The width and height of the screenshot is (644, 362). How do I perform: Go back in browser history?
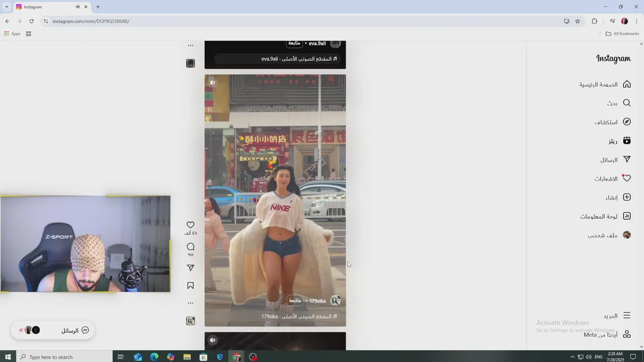[x=7, y=21]
